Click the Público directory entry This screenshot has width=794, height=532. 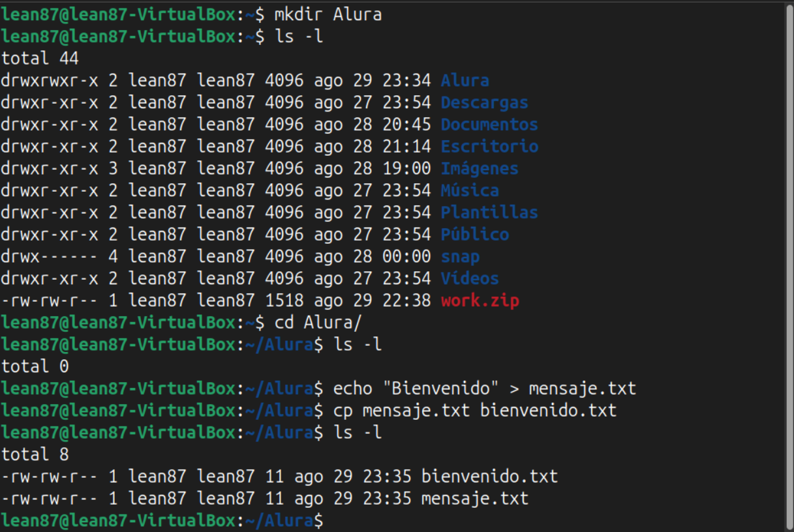[475, 235]
